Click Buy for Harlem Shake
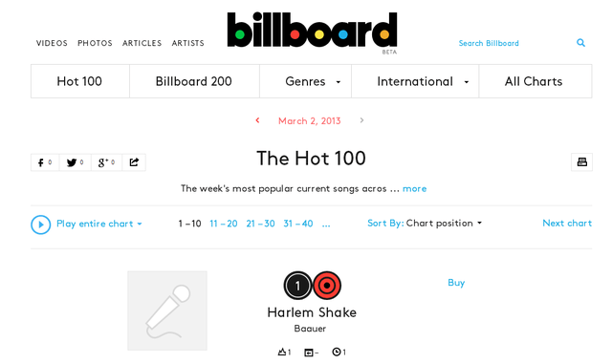612x364 pixels. (x=456, y=283)
